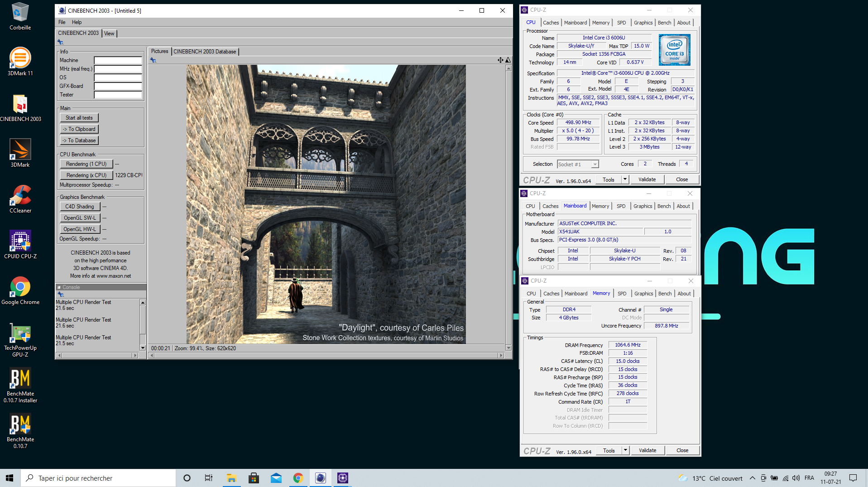This screenshot has height=487, width=868.
Task: Select Caches tab in top CPU-Z window
Action: [x=551, y=23]
